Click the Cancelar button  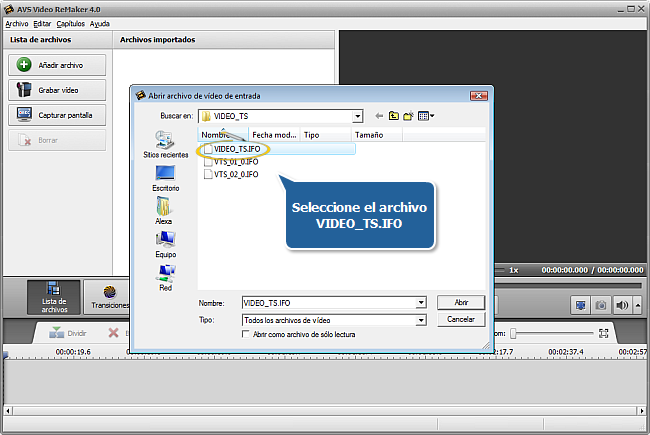(461, 319)
